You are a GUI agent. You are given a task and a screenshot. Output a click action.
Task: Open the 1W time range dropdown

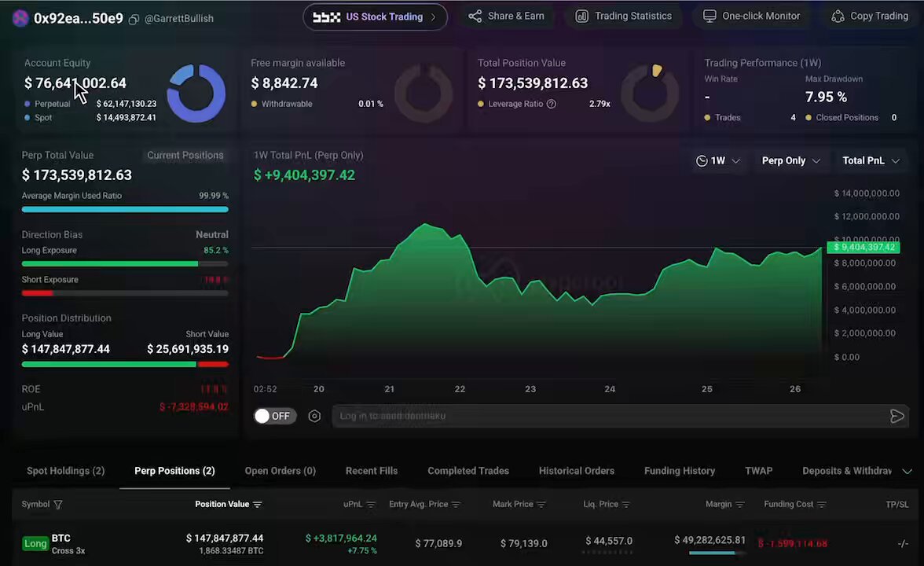tap(718, 161)
